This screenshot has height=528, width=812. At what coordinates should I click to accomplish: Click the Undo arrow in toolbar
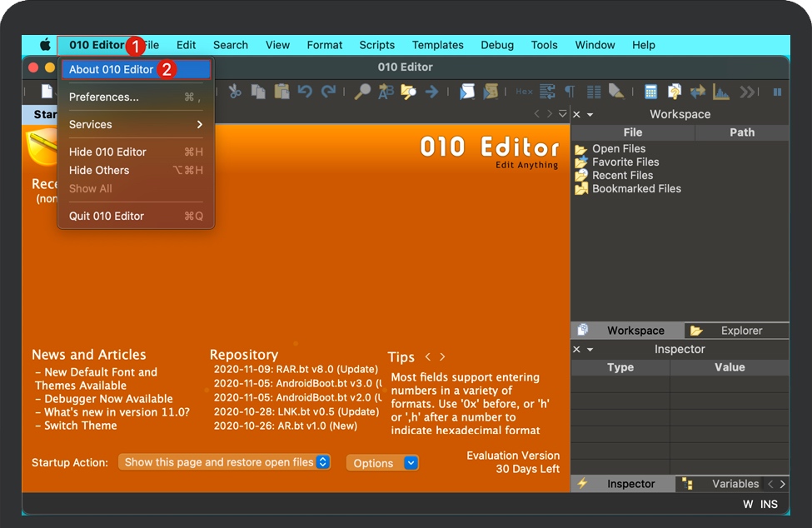(x=305, y=92)
